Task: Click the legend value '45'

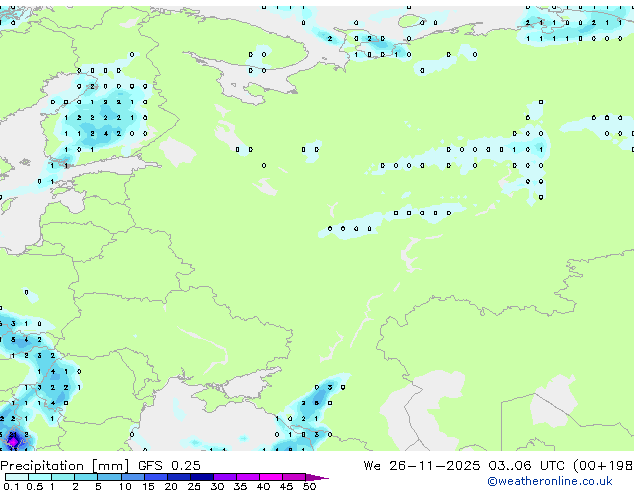Action: pyautogui.click(x=287, y=486)
